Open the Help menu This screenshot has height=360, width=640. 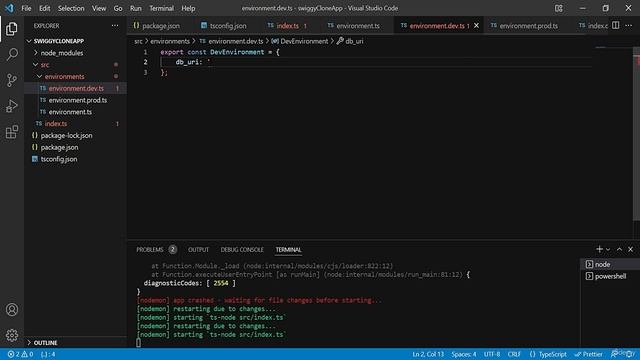188,8
